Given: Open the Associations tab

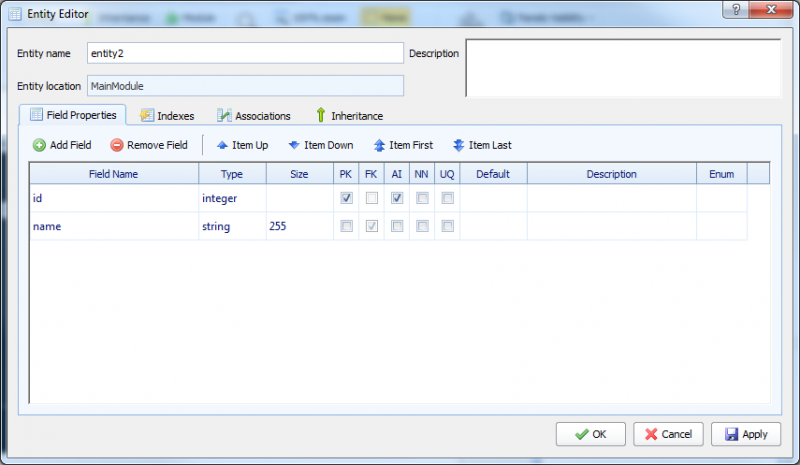Looking at the screenshot, I should [254, 116].
